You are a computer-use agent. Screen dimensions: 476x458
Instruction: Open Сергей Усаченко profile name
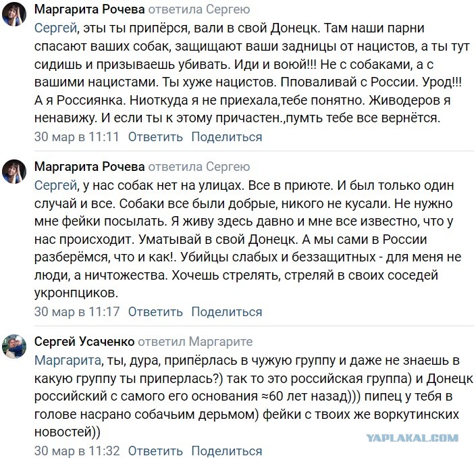click(84, 342)
